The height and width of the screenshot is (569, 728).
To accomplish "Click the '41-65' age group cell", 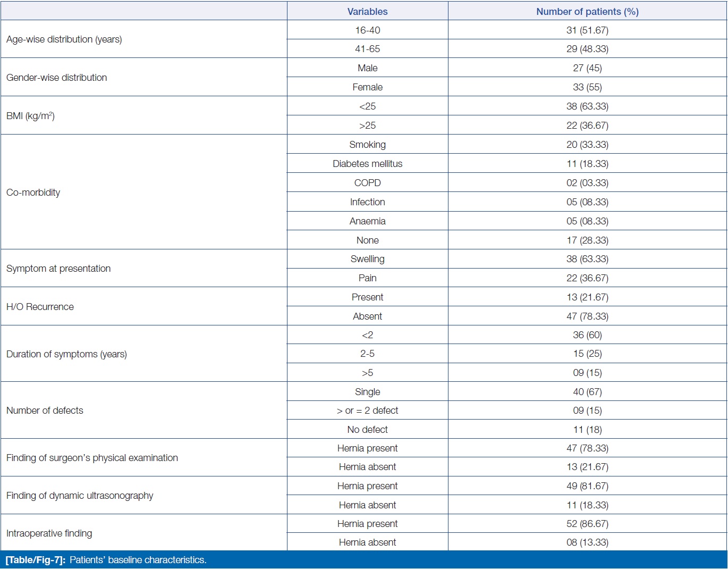I will [x=367, y=49].
